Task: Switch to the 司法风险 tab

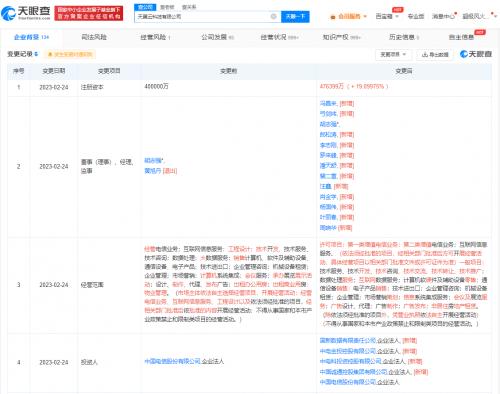Action: 94,37
